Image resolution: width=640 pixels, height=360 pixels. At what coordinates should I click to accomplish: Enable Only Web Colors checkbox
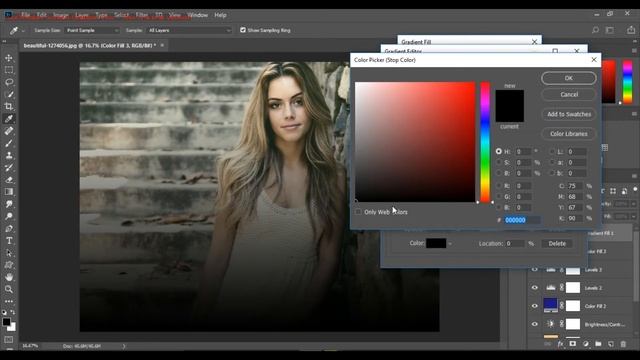[x=358, y=212]
